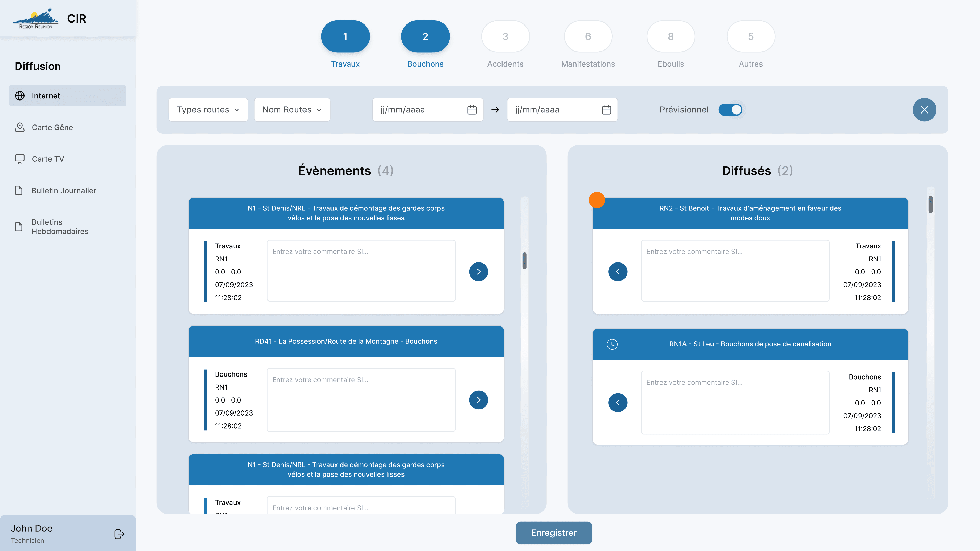Focus comment box of first N1 St Denis event
Image resolution: width=980 pixels, height=551 pixels.
361,271
